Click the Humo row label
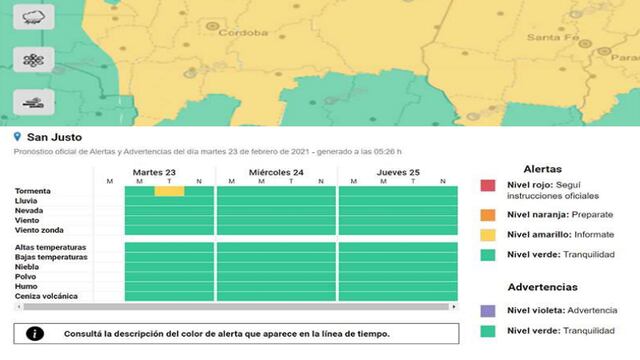The height and width of the screenshot is (360, 640). click(26, 287)
